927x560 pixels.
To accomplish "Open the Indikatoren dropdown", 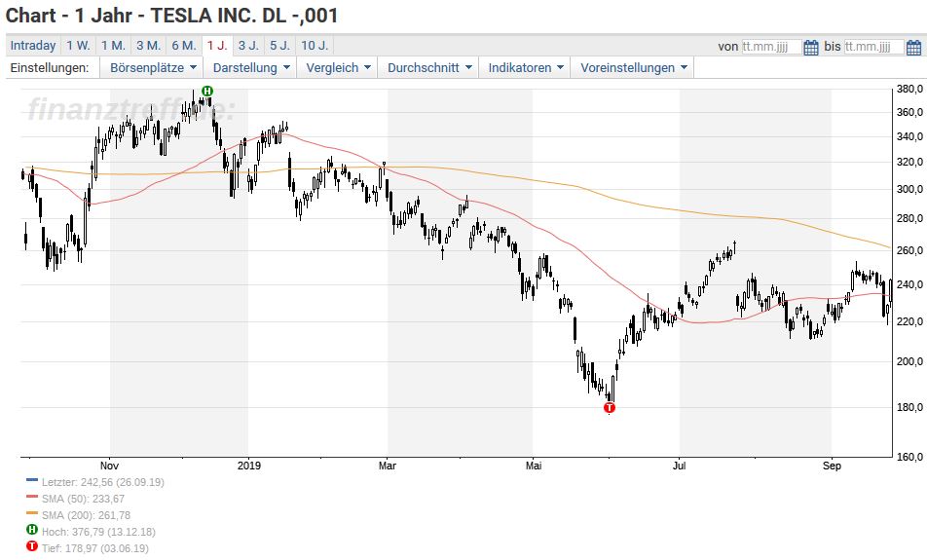I will pyautogui.click(x=526, y=67).
